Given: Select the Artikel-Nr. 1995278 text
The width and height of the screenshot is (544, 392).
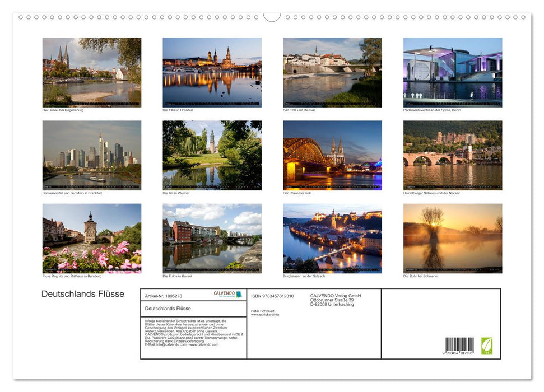Looking at the screenshot, I should pyautogui.click(x=164, y=296).
